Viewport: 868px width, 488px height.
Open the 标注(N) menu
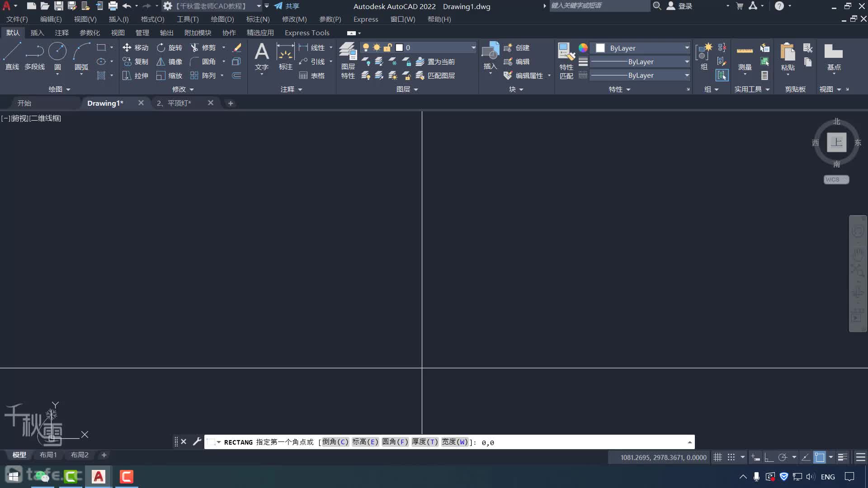click(258, 19)
